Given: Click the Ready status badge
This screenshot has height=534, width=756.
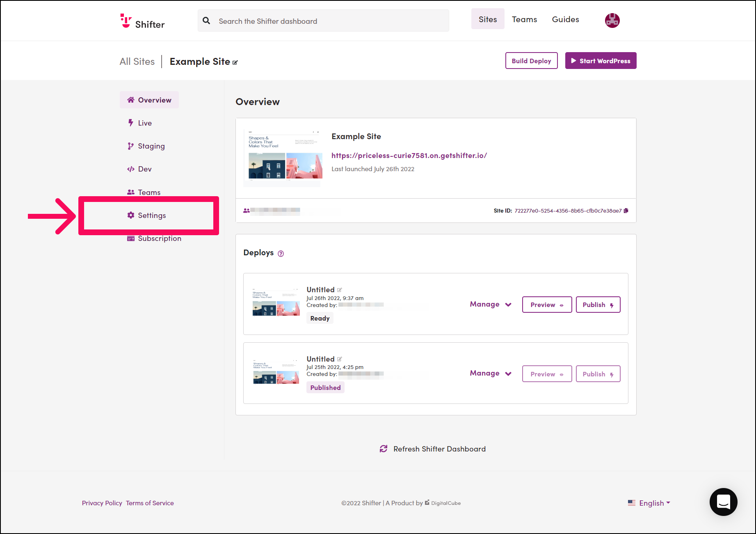Looking at the screenshot, I should [x=320, y=318].
